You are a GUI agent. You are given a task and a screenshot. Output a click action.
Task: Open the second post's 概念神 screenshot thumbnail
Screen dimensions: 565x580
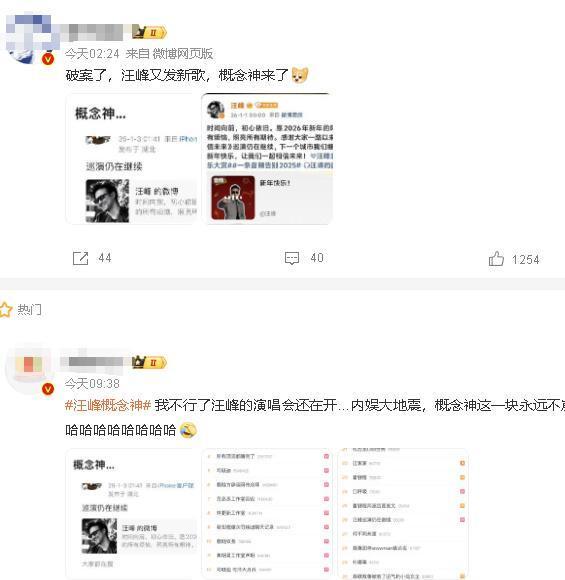[x=132, y=514]
